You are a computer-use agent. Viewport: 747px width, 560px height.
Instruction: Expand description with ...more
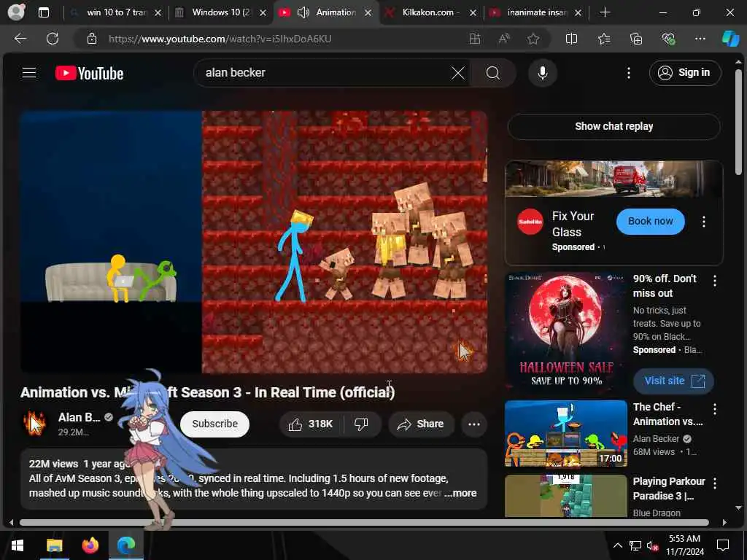coord(460,494)
